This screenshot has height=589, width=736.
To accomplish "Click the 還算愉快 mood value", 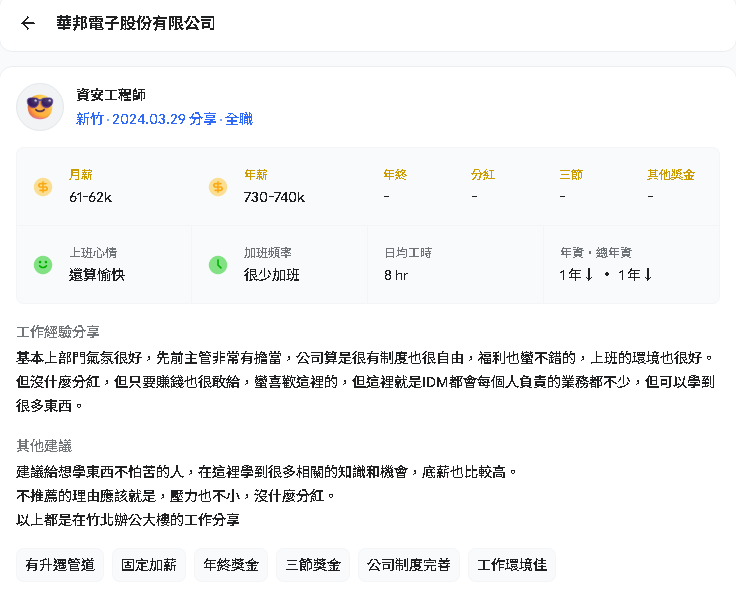I will pos(97,275).
